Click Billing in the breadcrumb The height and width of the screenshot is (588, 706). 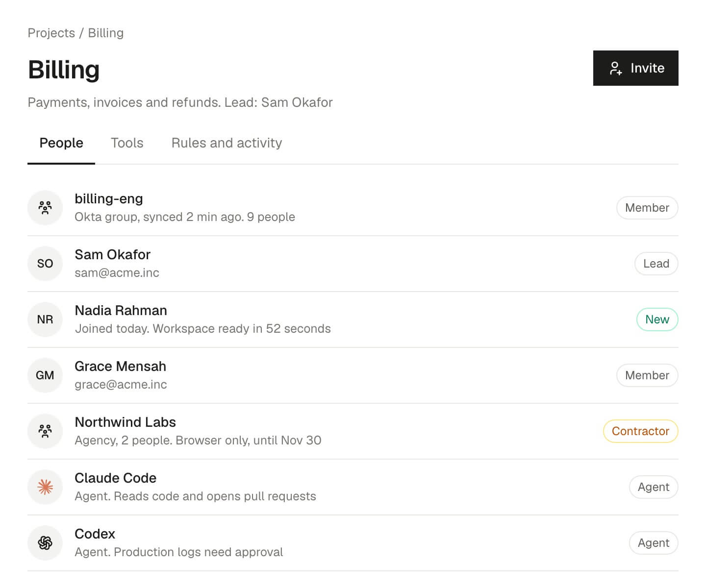coord(106,33)
